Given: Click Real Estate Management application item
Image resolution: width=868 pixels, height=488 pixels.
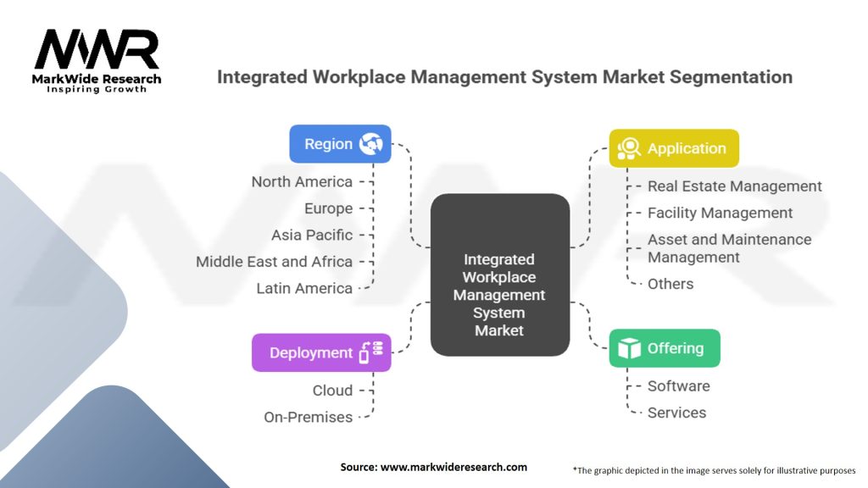Looking at the screenshot, I should (x=734, y=186).
